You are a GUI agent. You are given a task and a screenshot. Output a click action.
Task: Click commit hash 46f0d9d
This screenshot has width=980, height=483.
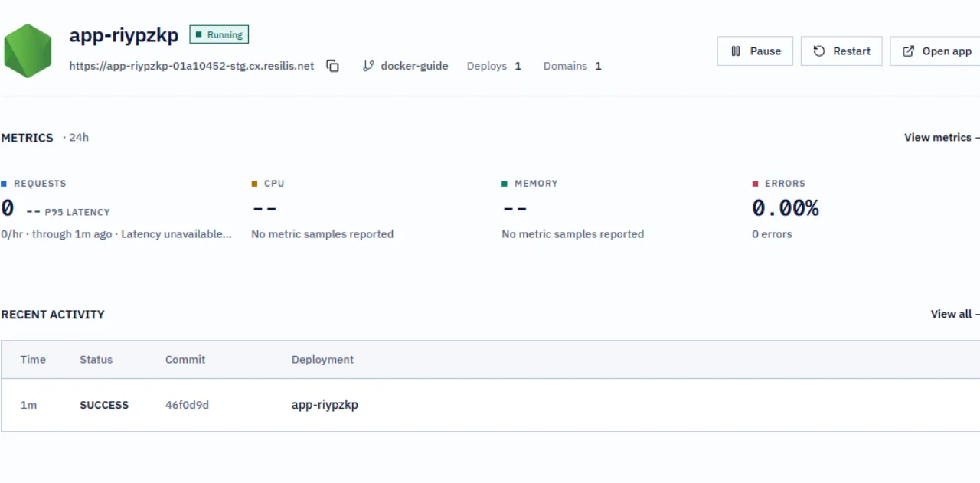pos(187,405)
